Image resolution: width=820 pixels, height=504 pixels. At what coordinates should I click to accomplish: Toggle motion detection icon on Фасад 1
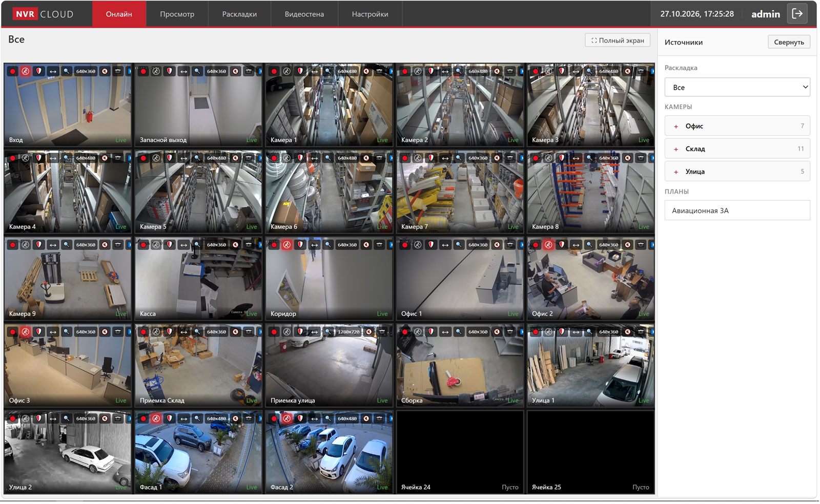(x=156, y=418)
